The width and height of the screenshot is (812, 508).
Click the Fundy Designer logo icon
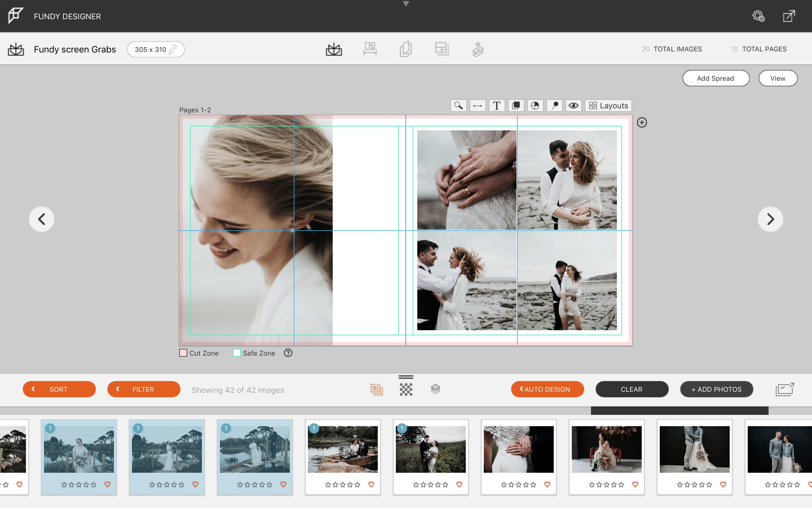coord(16,16)
